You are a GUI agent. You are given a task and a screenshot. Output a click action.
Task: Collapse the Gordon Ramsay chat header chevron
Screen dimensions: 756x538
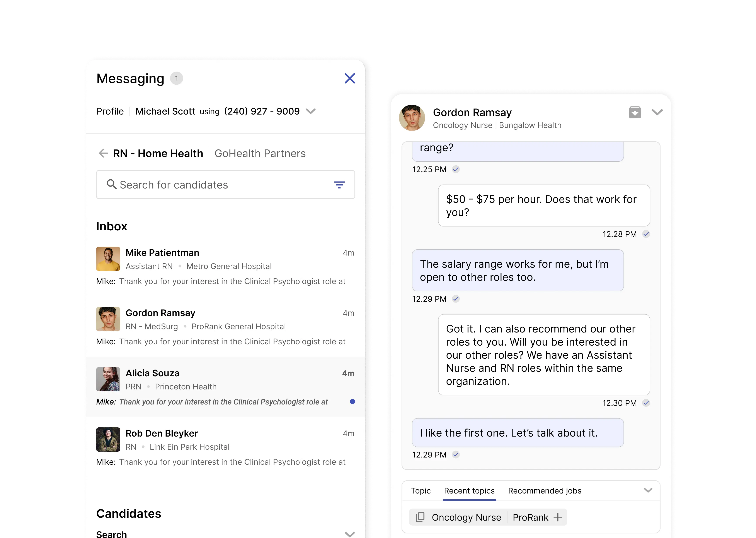657,112
